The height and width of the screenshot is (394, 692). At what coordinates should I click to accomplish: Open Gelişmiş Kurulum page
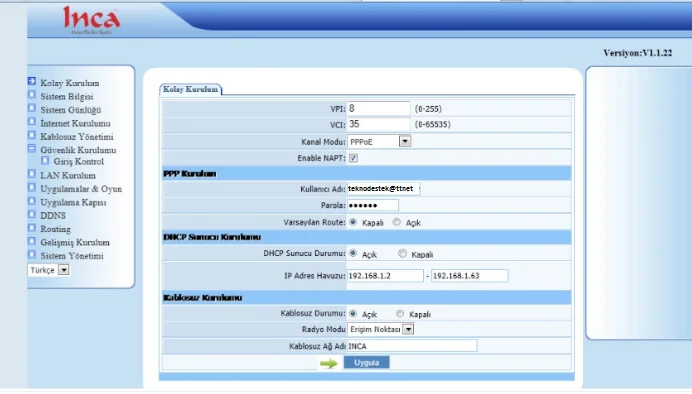click(x=75, y=243)
